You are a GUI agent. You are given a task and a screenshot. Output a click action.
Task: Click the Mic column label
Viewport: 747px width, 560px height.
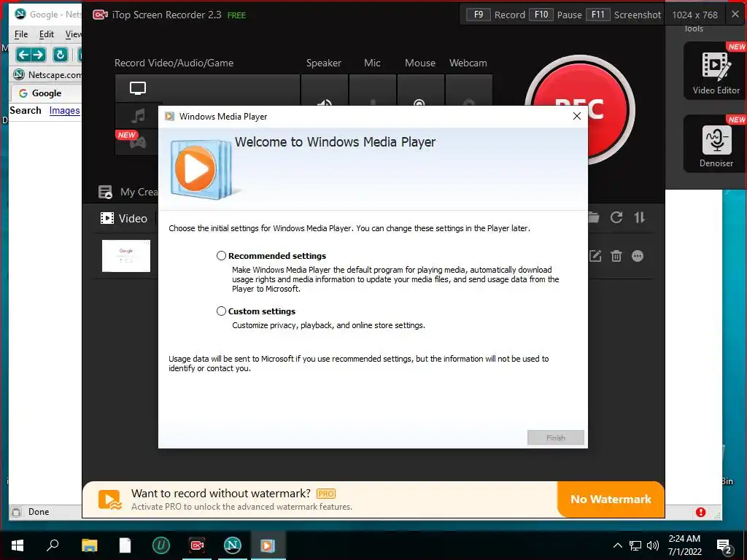pos(372,63)
